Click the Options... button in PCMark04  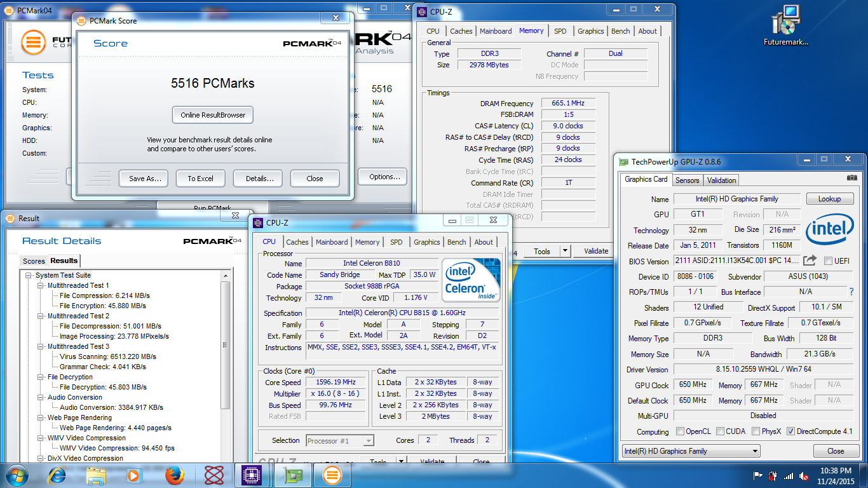(383, 177)
